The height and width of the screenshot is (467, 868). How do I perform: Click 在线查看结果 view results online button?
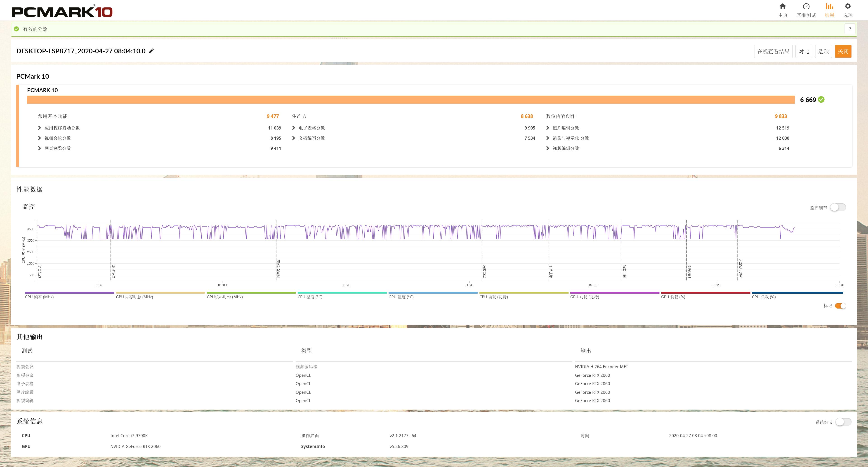point(773,51)
